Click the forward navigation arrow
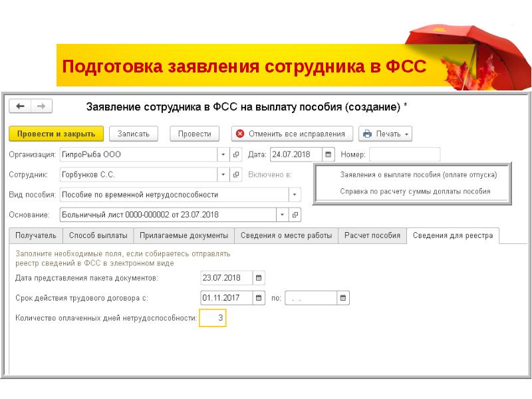 click(x=41, y=106)
